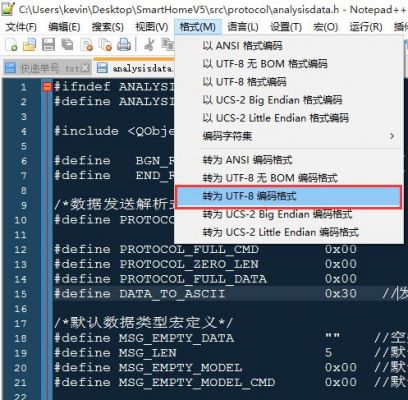Print the document with the printer icon
Viewport: 408px width, 400px height.
(x=124, y=45)
